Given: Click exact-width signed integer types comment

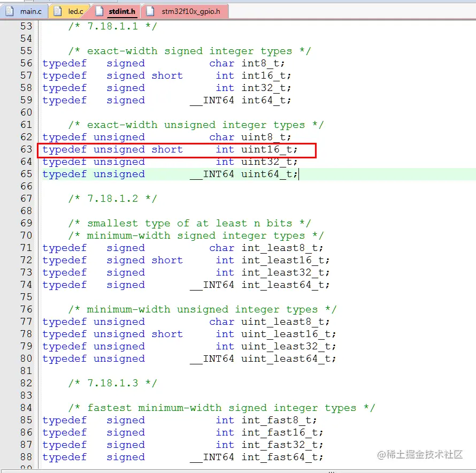Looking at the screenshot, I should [x=190, y=51].
